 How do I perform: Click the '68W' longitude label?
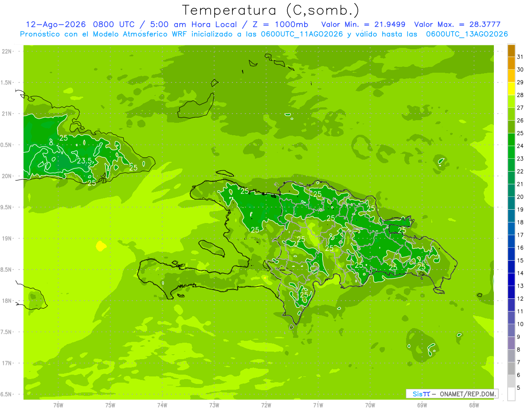[474, 405]
